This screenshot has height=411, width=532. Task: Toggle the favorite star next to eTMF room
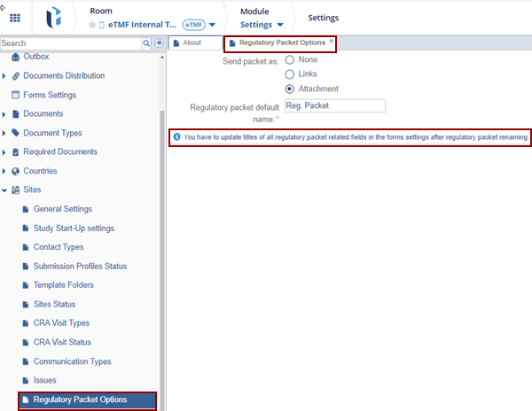point(91,25)
